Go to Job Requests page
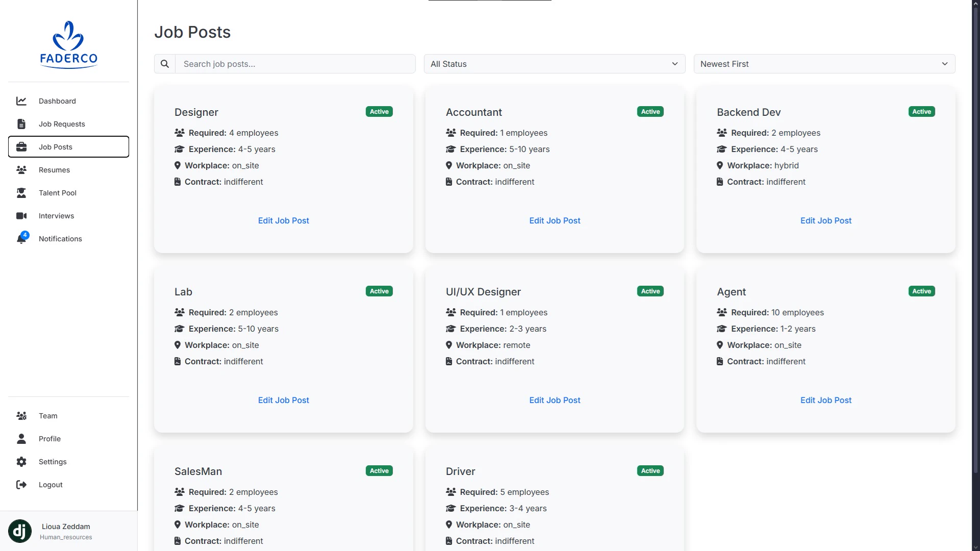 tap(68, 124)
